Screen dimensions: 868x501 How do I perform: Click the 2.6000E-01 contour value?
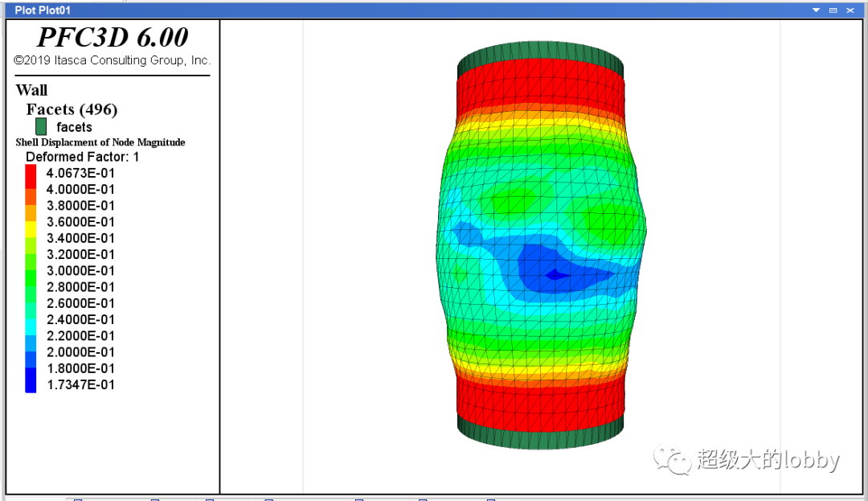[x=80, y=303]
